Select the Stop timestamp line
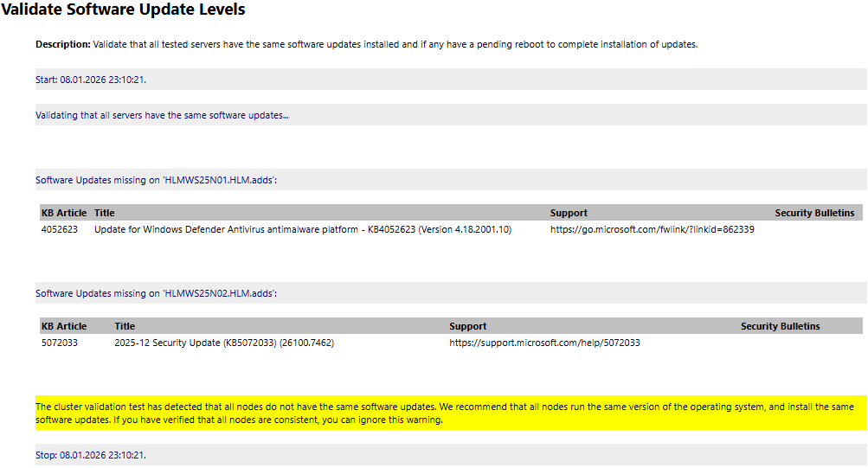The height and width of the screenshot is (468, 868). tap(91, 455)
